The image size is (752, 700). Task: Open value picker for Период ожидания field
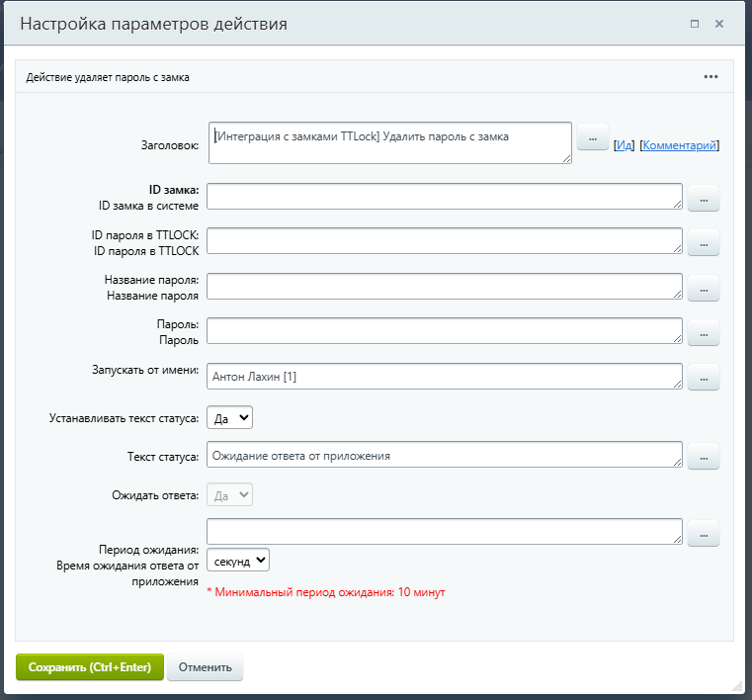tap(704, 533)
